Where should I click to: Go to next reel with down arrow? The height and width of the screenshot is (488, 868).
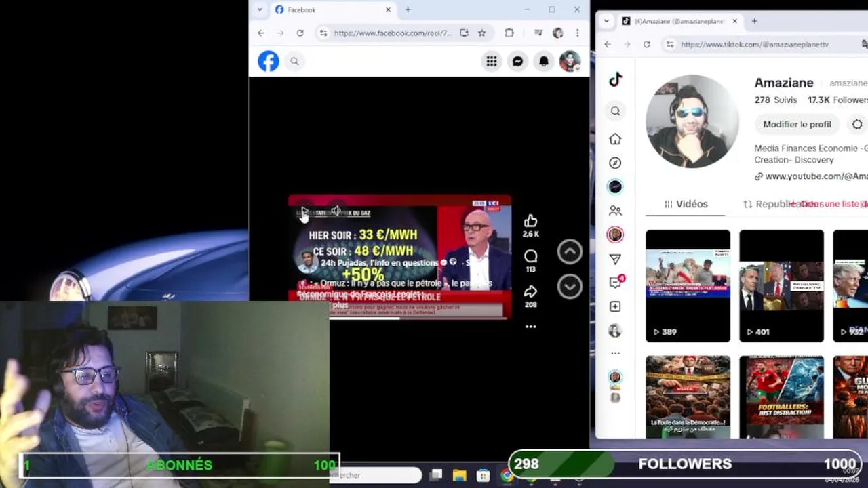pos(570,287)
